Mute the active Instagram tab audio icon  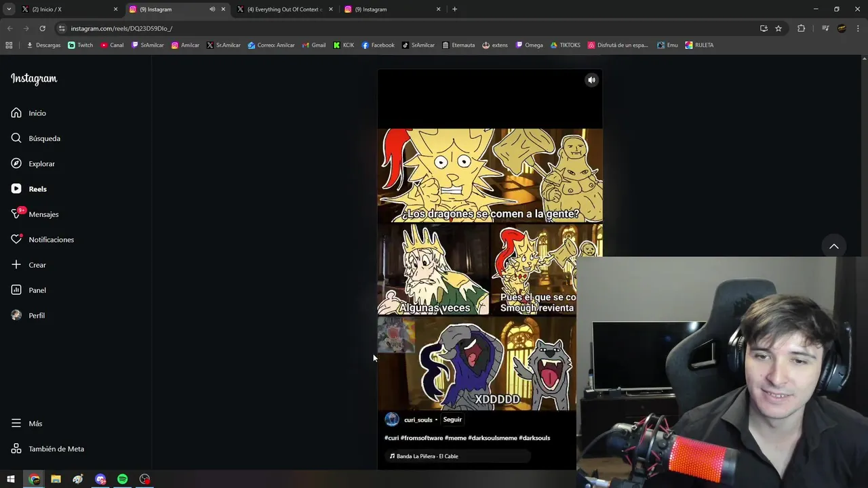[212, 9]
